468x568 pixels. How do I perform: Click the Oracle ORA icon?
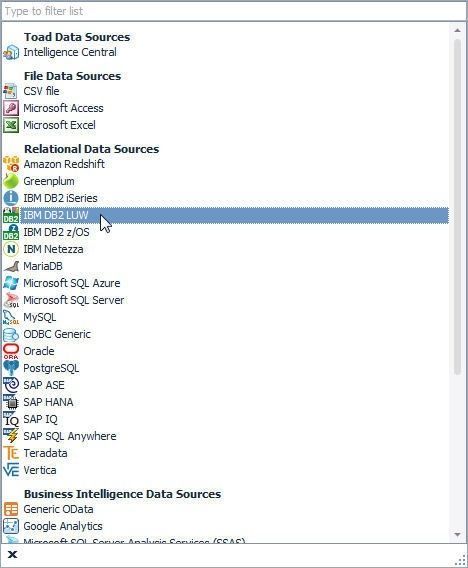[11, 351]
